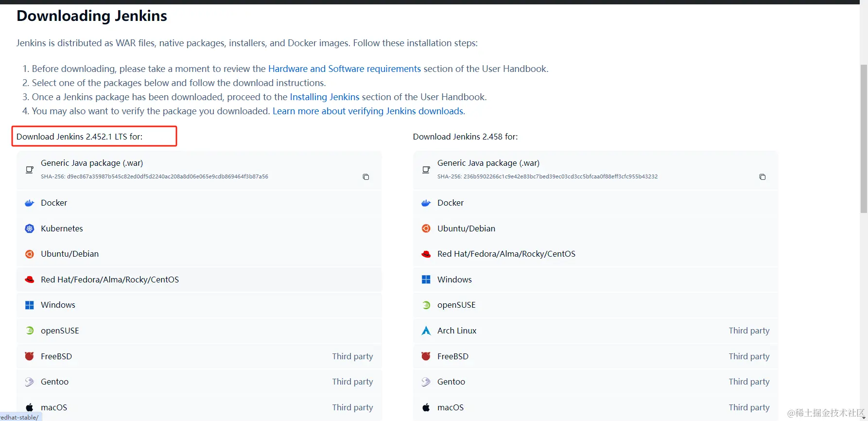Click the Red Hat icon in LTS list
This screenshot has height=421, width=868.
pyautogui.click(x=30, y=280)
